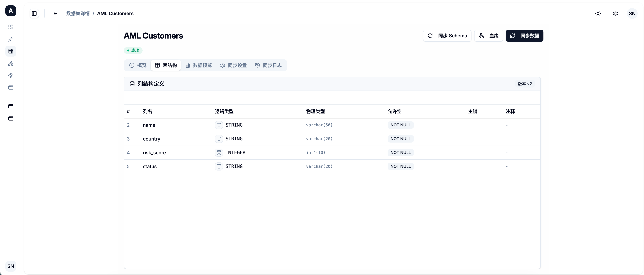Click the type icon in the country row

219,139
